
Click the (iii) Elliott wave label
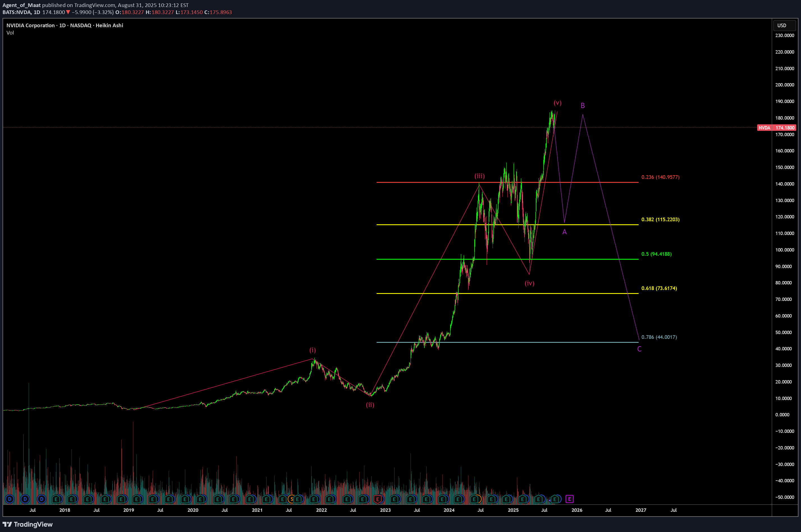pyautogui.click(x=479, y=176)
